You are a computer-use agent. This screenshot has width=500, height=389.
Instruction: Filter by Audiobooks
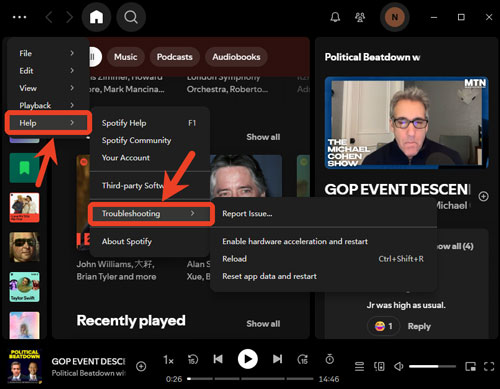[x=236, y=57]
